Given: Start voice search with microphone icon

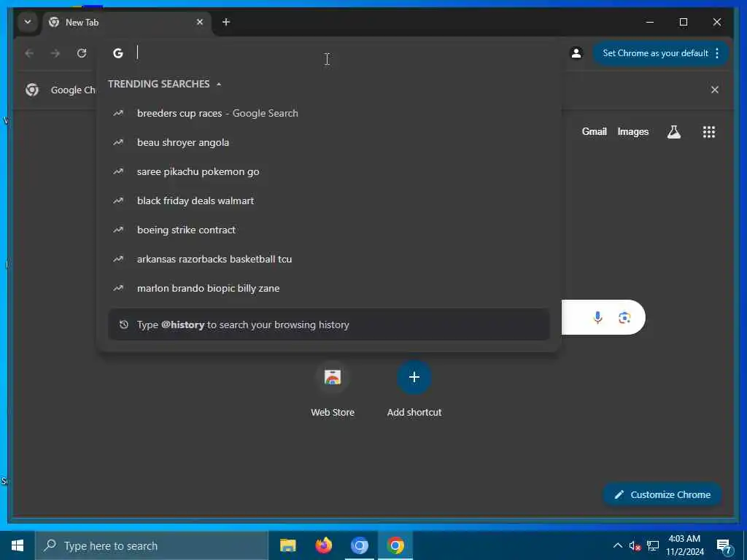Looking at the screenshot, I should (597, 317).
